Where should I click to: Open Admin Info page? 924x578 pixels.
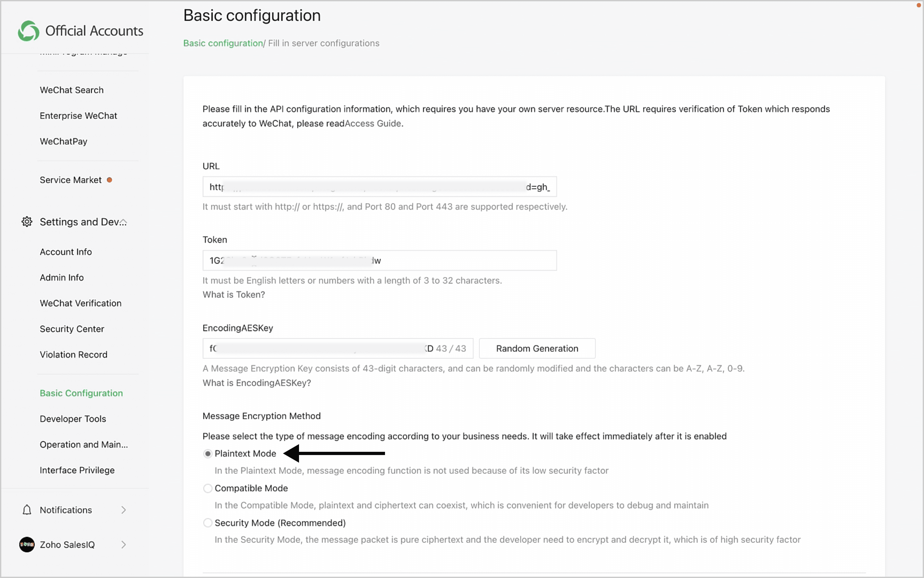[x=62, y=277]
